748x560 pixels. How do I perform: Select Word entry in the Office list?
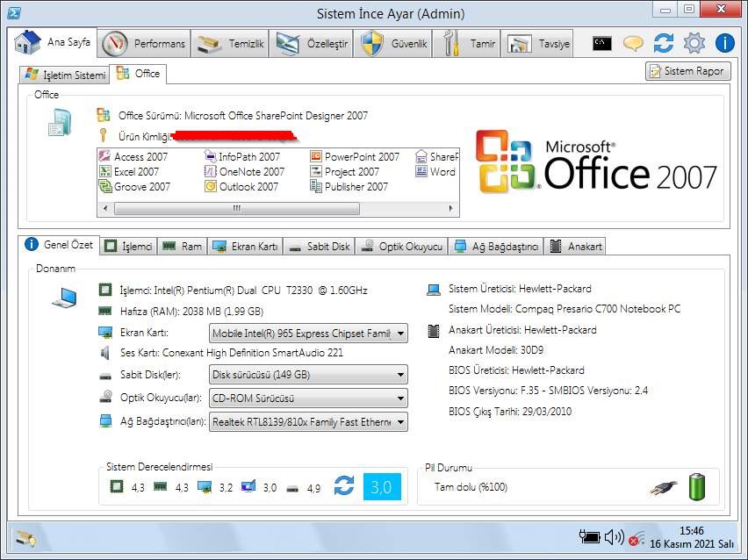[x=436, y=172]
